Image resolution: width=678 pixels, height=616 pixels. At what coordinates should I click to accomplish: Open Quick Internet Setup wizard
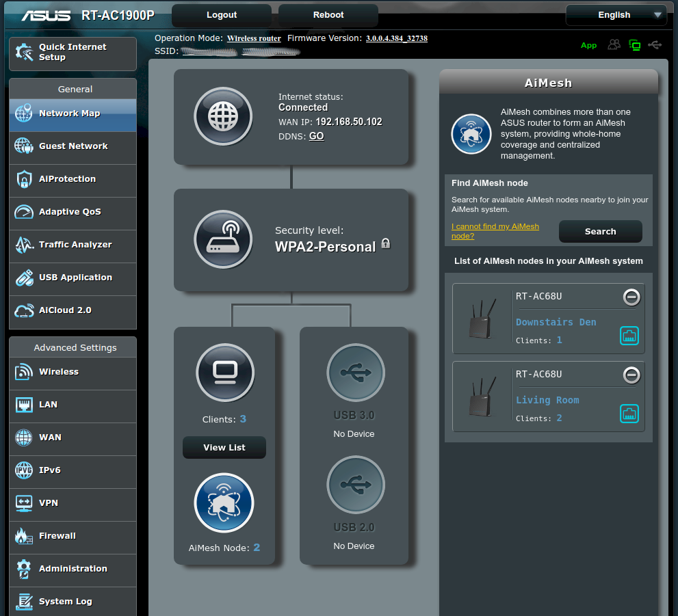point(73,53)
